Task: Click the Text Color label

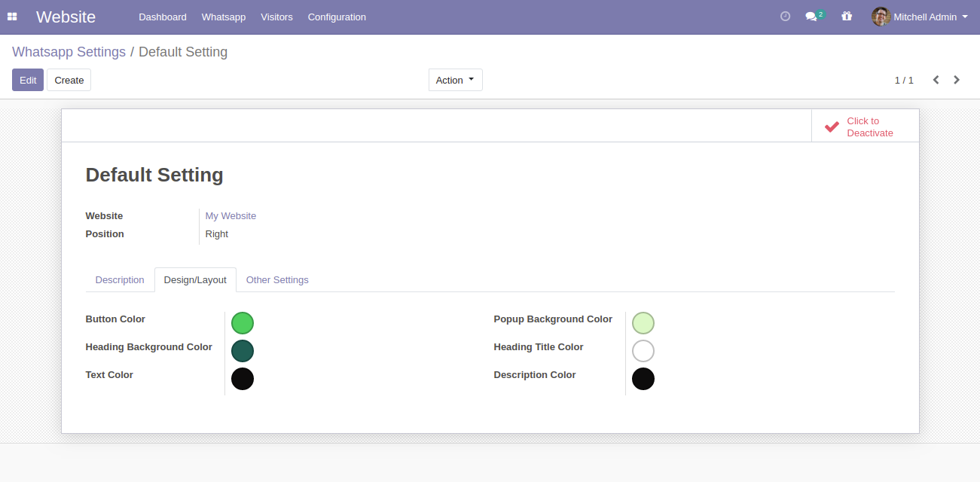Action: tap(109, 375)
